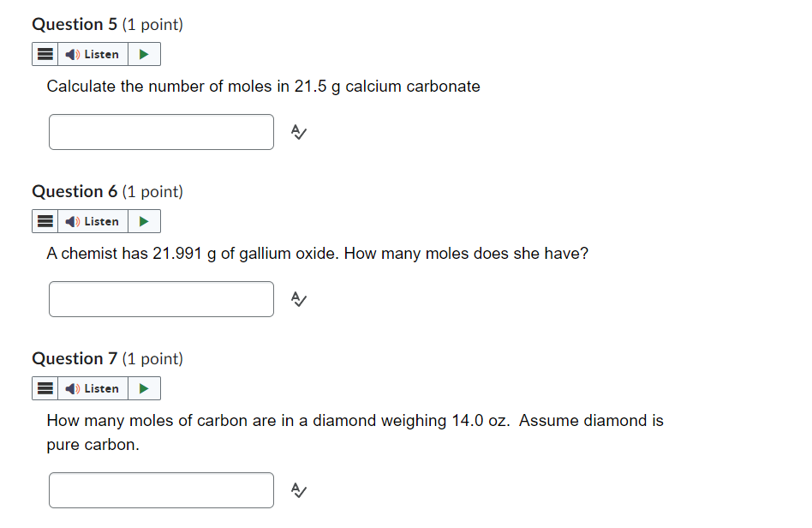The image size is (812, 528).
Task: Play audio narration for Question 6
Action: pos(145,220)
